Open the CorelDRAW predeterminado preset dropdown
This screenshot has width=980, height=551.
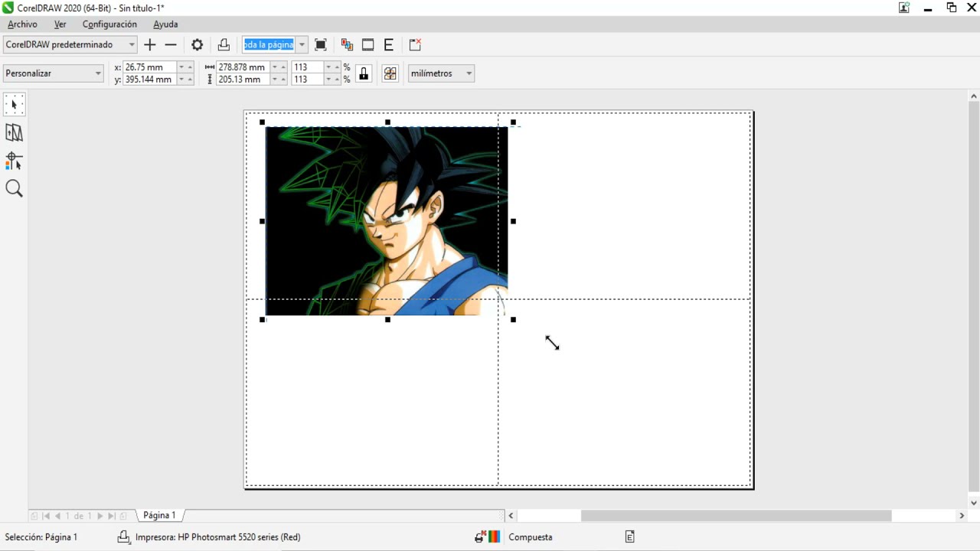(x=130, y=44)
